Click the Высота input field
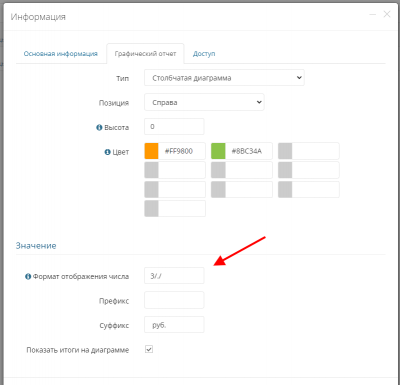This screenshot has height=385, width=400. coord(174,127)
